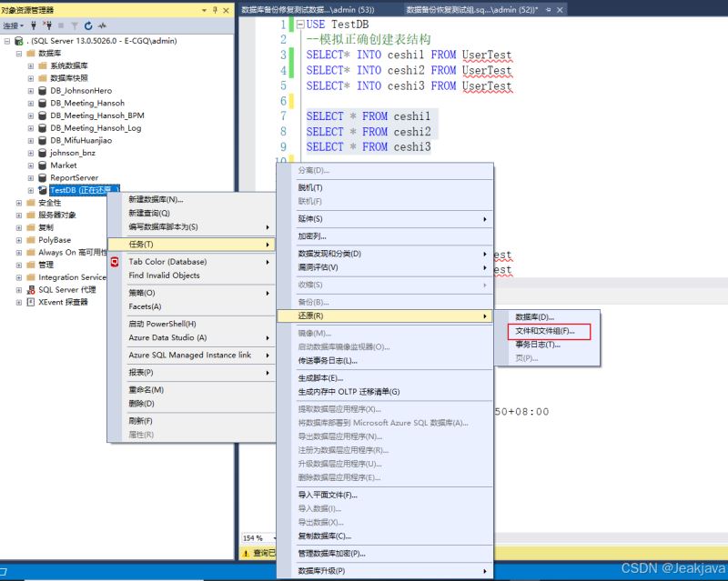Open the 还原(R) submenu
728x581 pixels.
[385, 316]
